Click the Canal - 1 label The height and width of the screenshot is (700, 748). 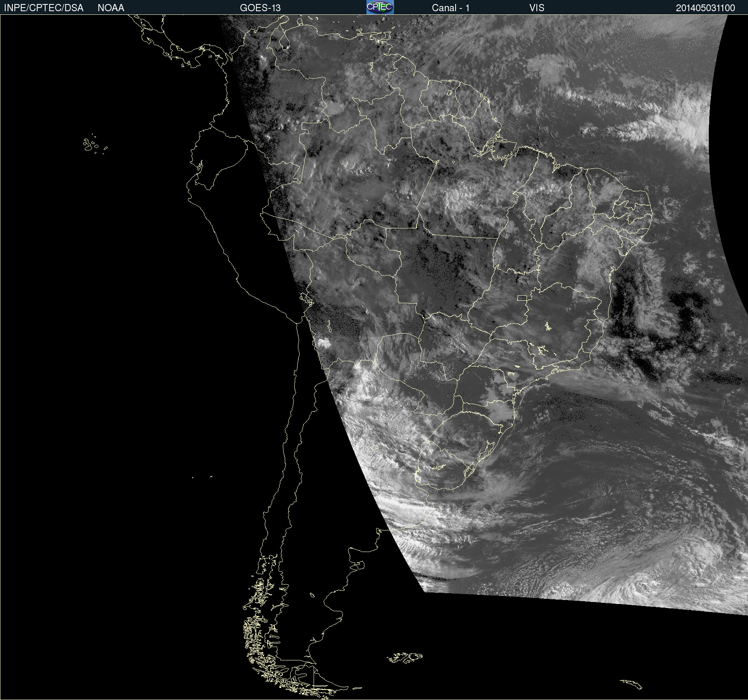pos(451,8)
